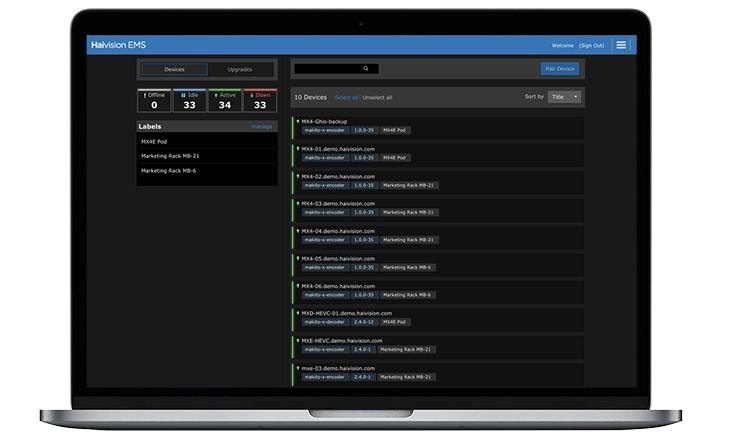Click Marketing Rack MB-6 tag on MX4-06
The width and height of the screenshot is (745, 437).
pyautogui.click(x=407, y=295)
